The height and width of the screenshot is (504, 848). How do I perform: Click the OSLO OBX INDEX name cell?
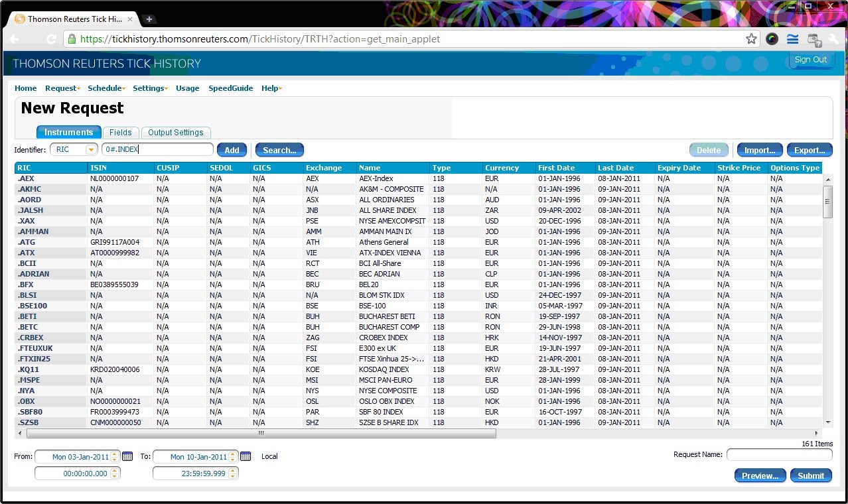pos(393,401)
